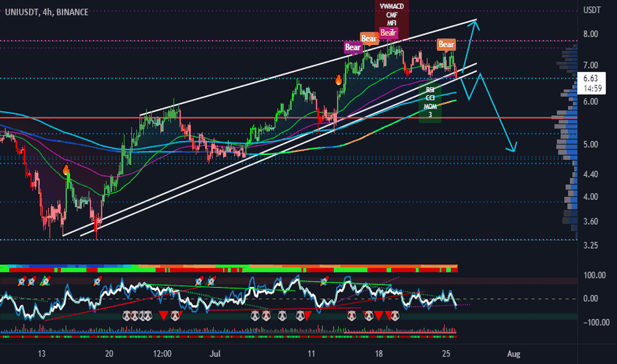Click the 11 date on the time axis
617x364 pixels.
(x=311, y=353)
